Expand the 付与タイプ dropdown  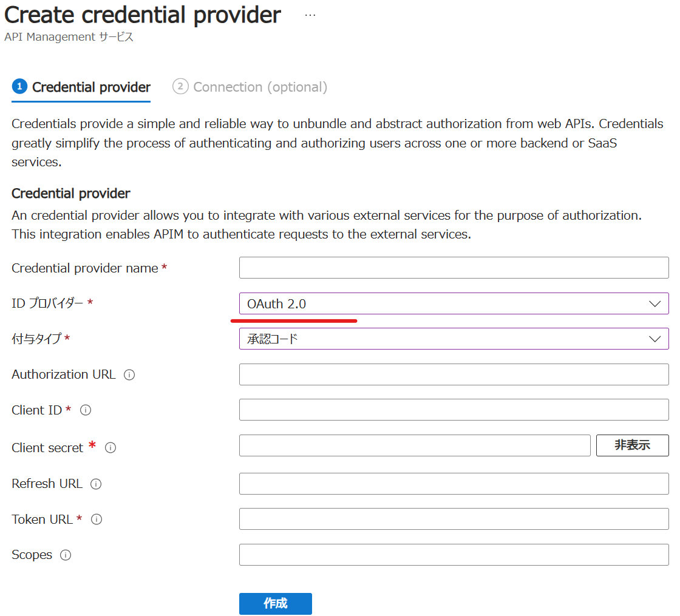click(454, 339)
